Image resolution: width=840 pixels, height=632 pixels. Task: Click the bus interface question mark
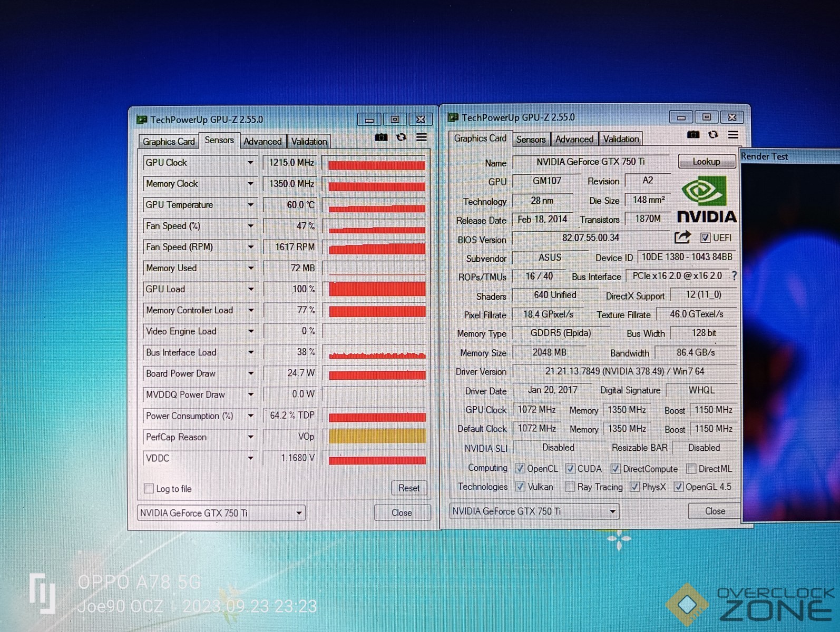(x=734, y=275)
